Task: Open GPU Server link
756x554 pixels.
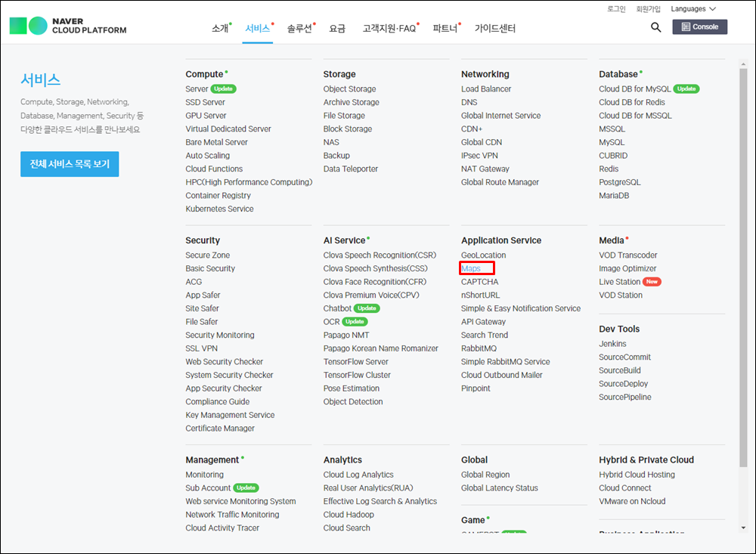Action: pos(206,116)
